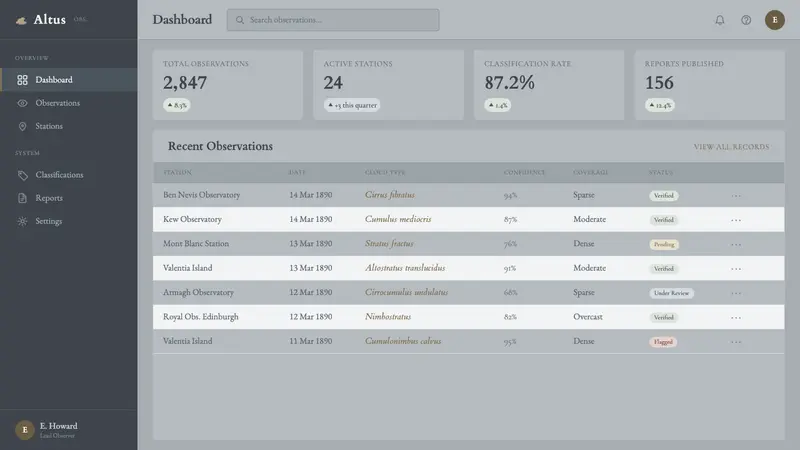Open Observations in sidebar
Viewport: 800px width, 450px height.
69,103
